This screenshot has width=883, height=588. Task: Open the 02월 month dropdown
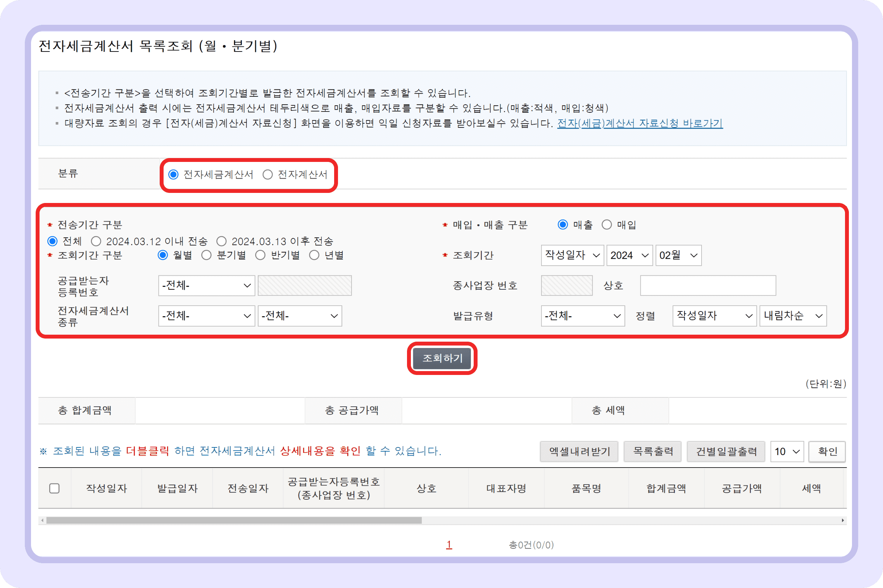678,255
